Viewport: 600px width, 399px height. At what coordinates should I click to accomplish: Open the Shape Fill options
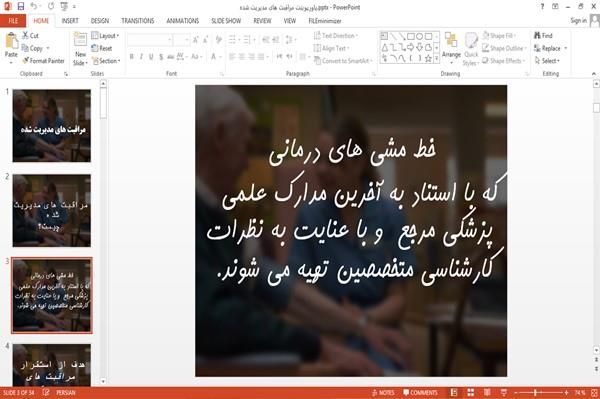(x=499, y=36)
